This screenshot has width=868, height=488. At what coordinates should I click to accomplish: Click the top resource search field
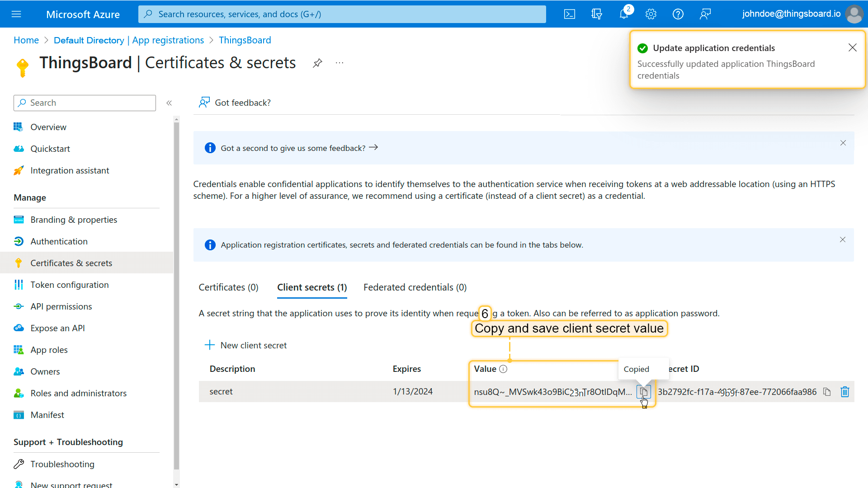tap(342, 14)
